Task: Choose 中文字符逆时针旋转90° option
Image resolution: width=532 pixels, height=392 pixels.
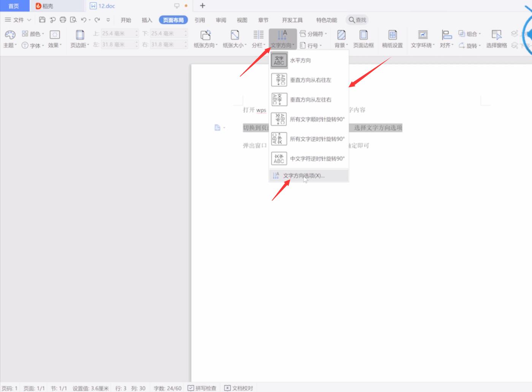Action: pyautogui.click(x=309, y=158)
